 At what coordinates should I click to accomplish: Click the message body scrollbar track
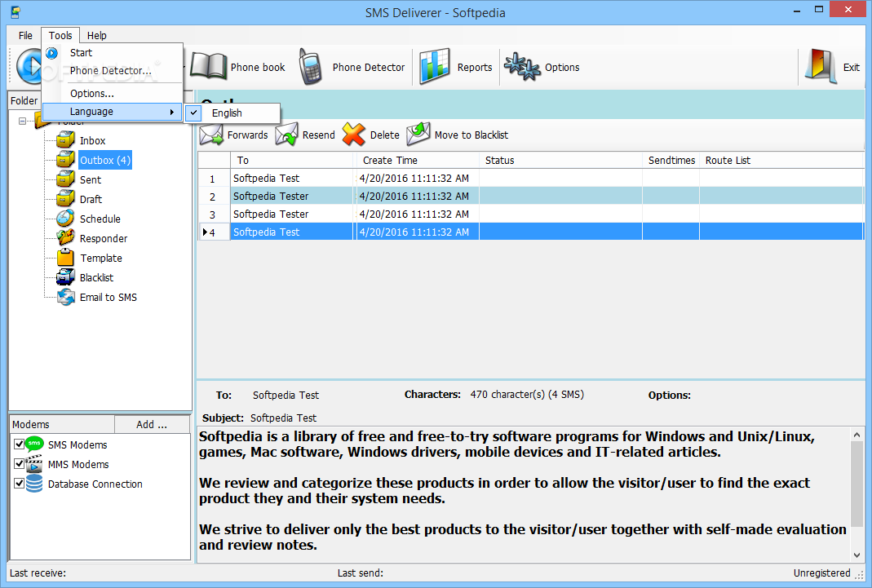[x=857, y=496]
